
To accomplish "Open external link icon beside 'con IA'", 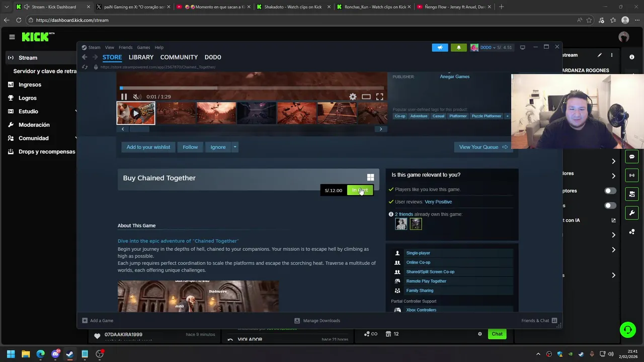I will click(613, 220).
